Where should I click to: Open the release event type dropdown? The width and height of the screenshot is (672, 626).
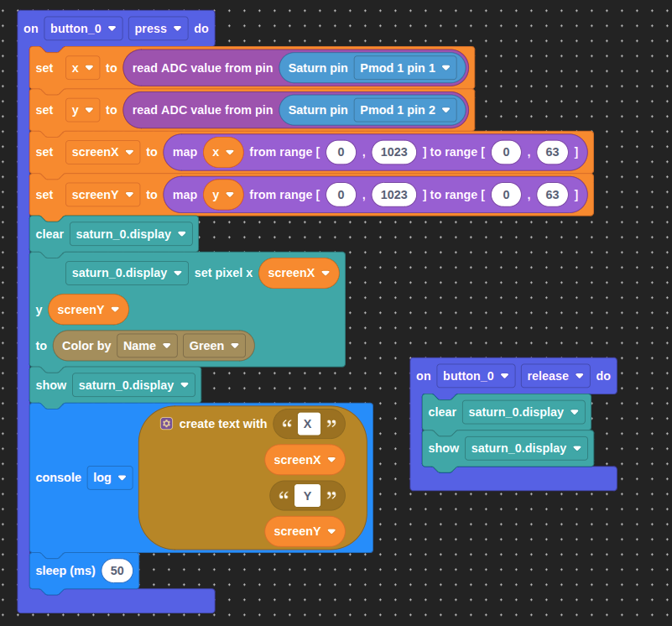555,377
